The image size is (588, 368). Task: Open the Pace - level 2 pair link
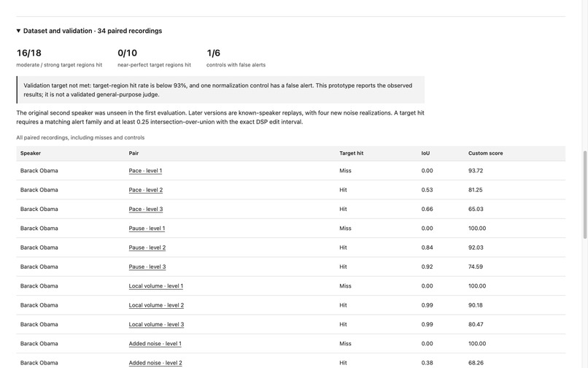click(x=145, y=190)
